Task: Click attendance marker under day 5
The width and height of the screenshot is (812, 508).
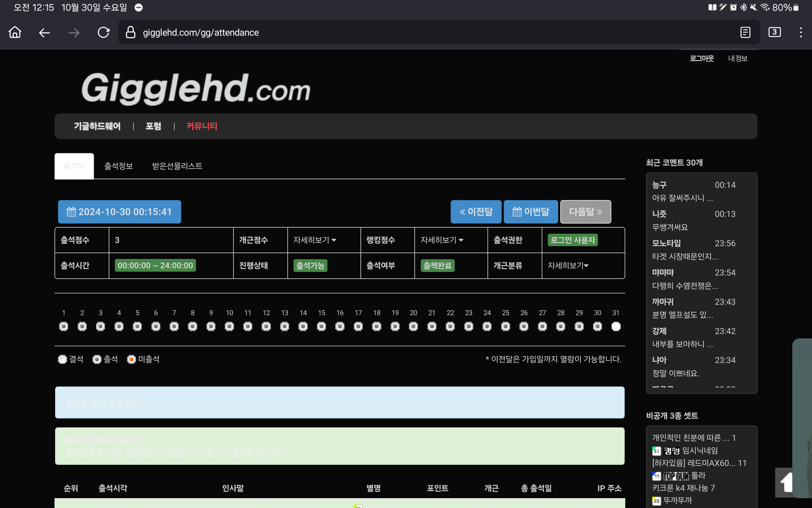Action: (x=137, y=326)
